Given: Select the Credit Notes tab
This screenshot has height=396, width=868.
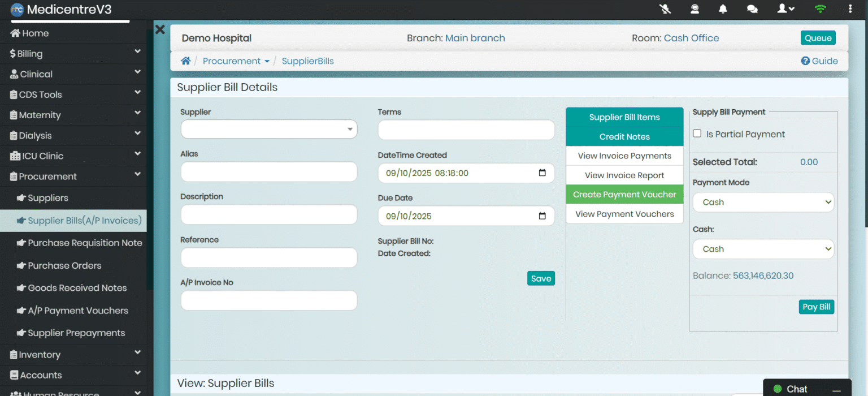Looking at the screenshot, I should (624, 137).
